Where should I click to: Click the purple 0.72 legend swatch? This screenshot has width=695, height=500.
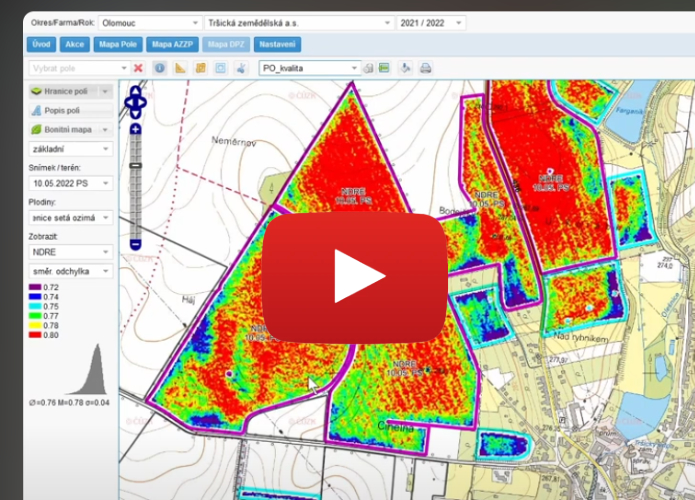(x=35, y=287)
